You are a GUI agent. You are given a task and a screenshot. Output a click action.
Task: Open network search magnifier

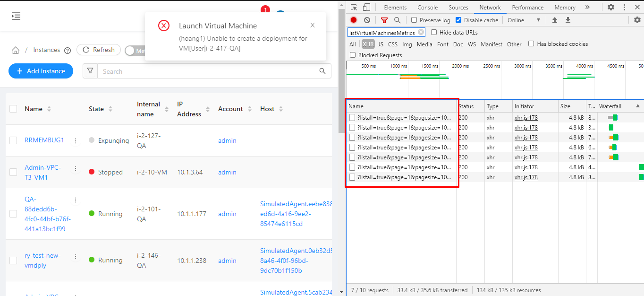coord(398,20)
